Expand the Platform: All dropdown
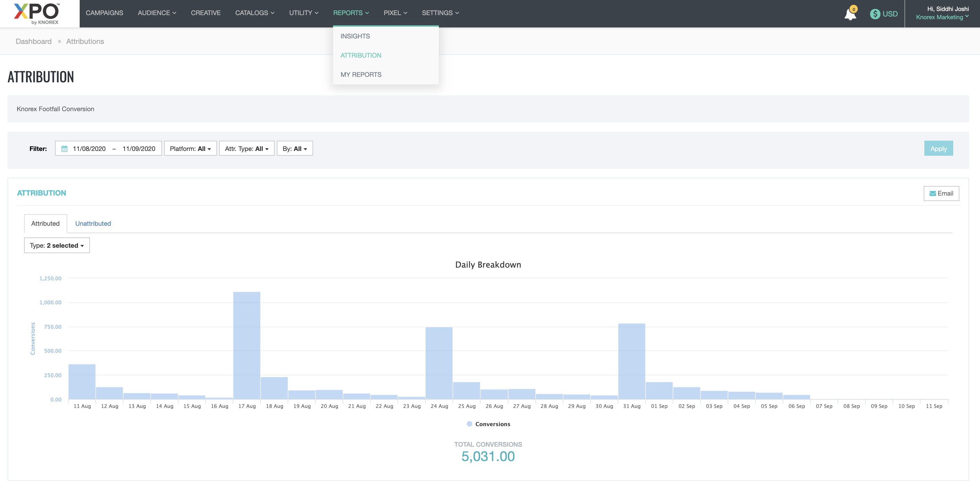Image resolution: width=980 pixels, height=481 pixels. (x=190, y=149)
